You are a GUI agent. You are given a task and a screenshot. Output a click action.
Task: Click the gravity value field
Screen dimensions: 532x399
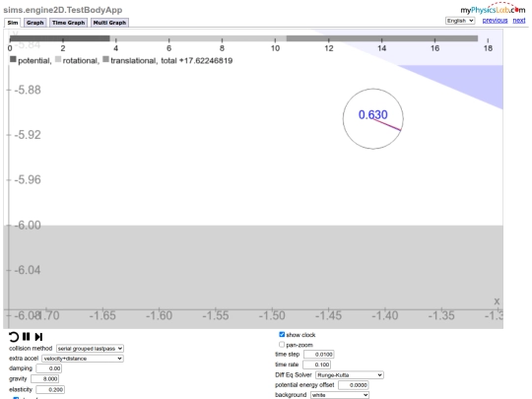[x=44, y=378]
